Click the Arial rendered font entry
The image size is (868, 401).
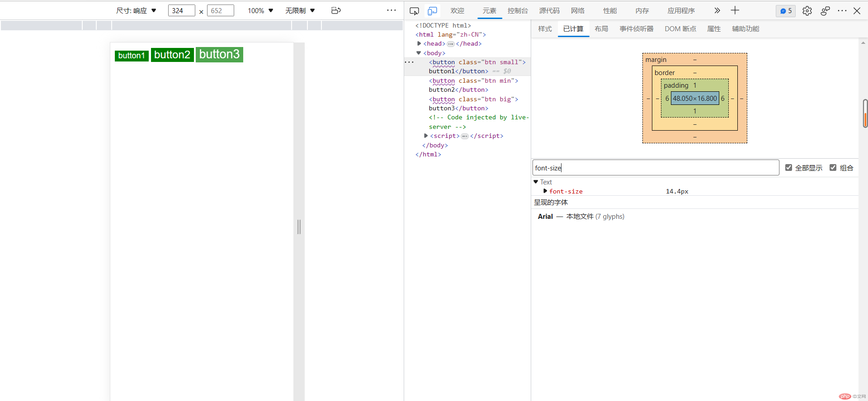click(x=581, y=217)
